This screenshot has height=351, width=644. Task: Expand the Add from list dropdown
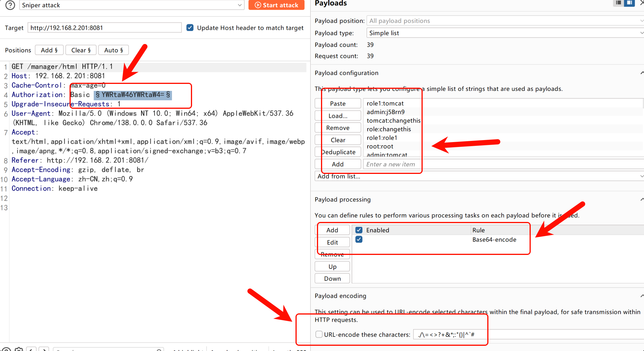[478, 176]
